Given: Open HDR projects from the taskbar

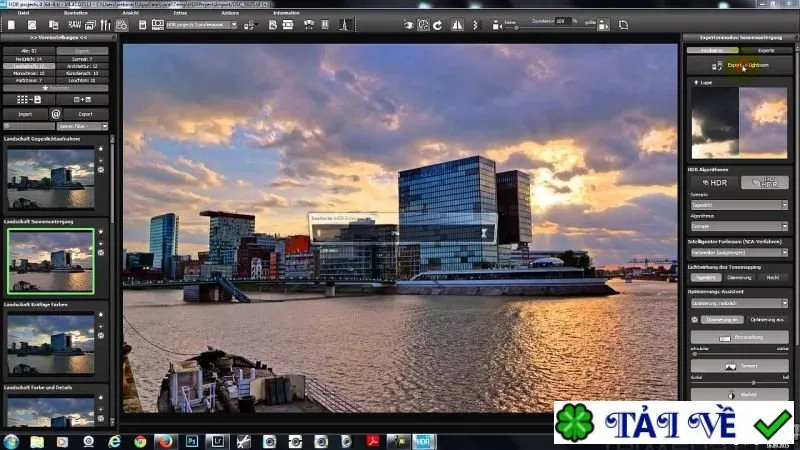Looking at the screenshot, I should [424, 441].
